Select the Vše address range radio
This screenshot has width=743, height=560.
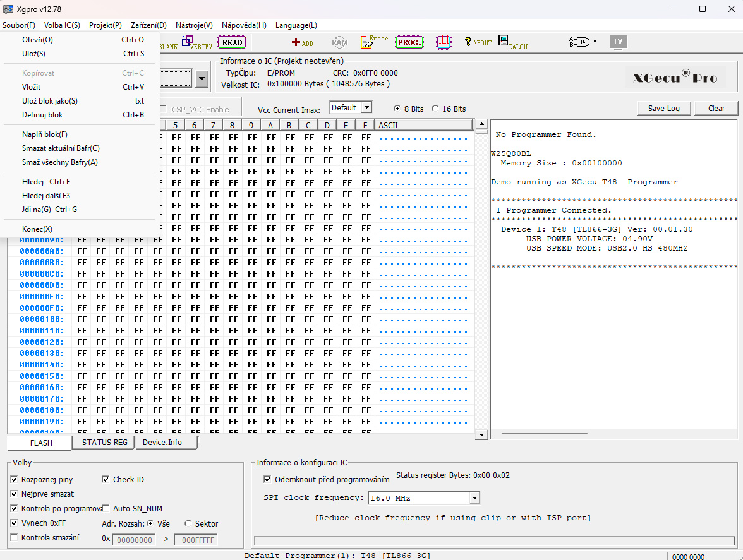point(150,523)
